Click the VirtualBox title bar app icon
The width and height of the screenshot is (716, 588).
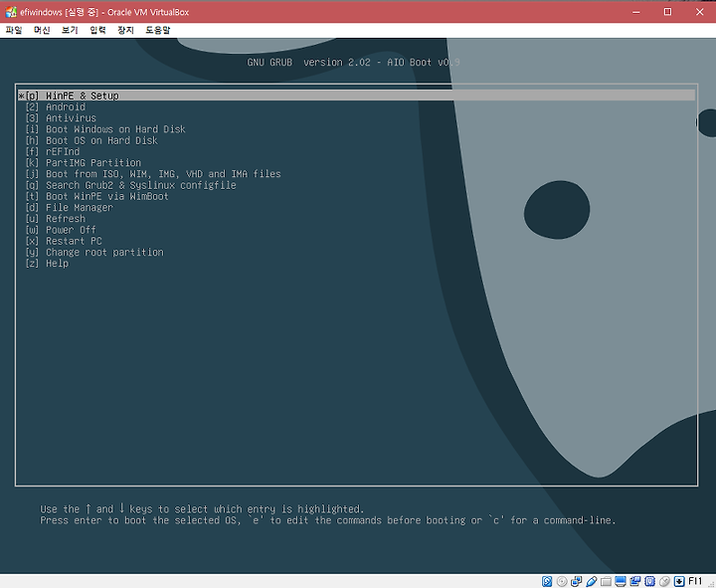tap(11, 12)
